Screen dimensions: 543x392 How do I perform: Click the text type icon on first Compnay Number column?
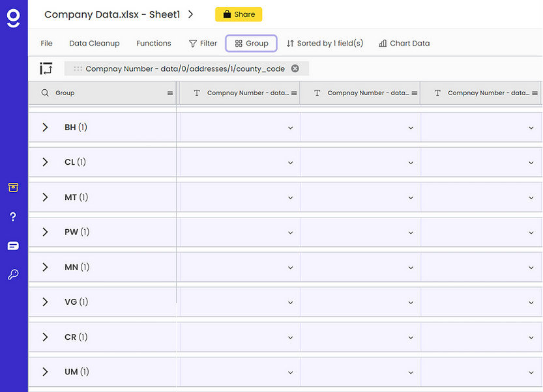[196, 92]
